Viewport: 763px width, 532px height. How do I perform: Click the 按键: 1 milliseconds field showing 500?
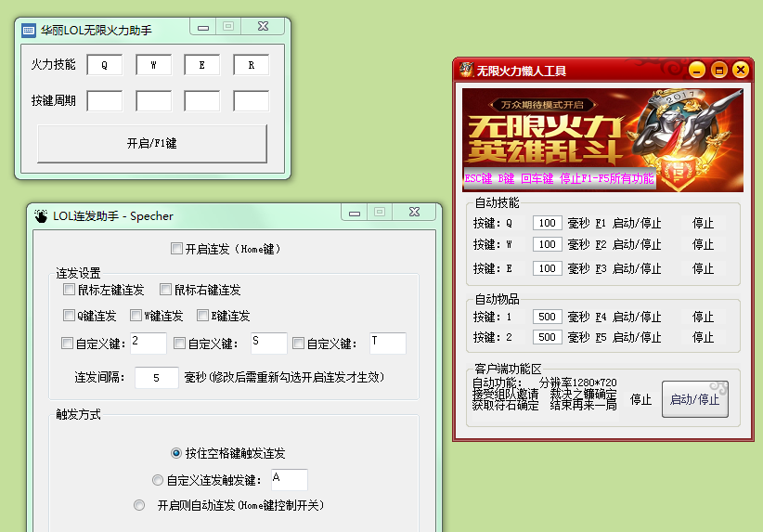pos(548,317)
